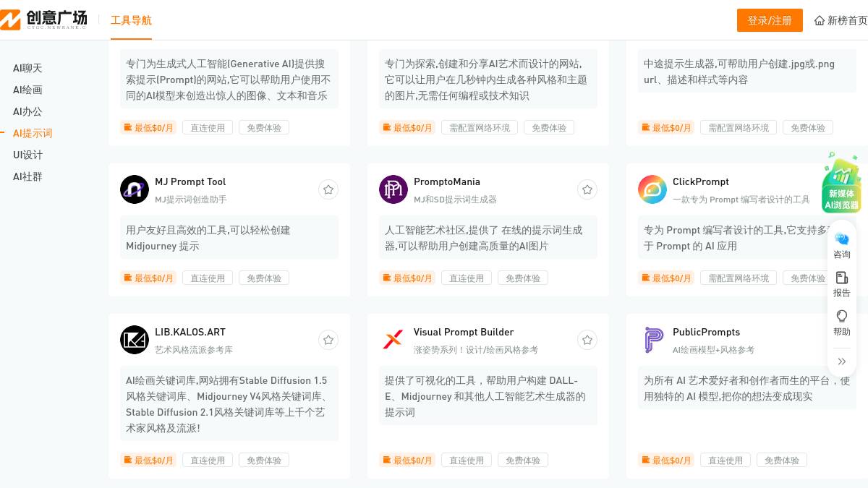Screen dimensions: 868x488
Task: Select UI设计 in the sidebar
Action: coord(27,155)
